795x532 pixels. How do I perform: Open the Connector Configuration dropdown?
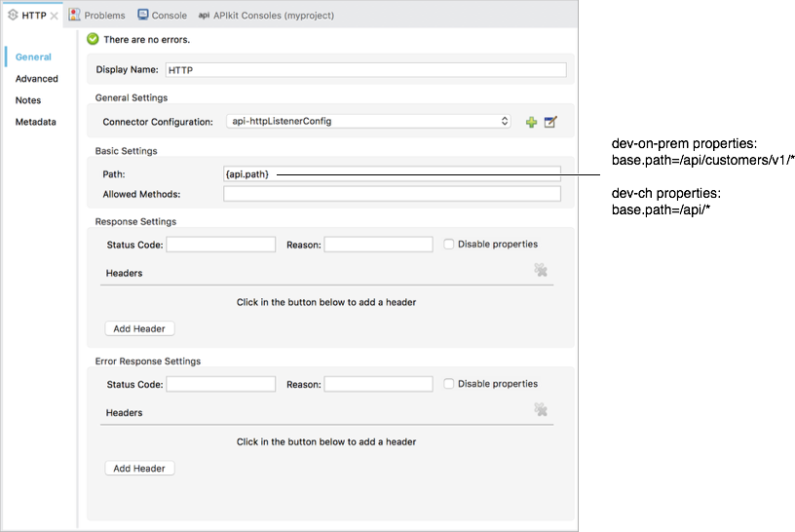coord(367,122)
